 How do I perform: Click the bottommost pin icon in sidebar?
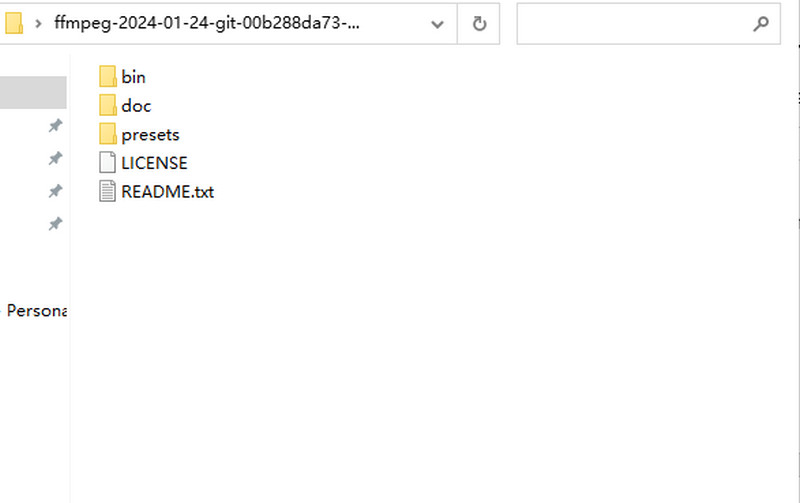tap(55, 225)
